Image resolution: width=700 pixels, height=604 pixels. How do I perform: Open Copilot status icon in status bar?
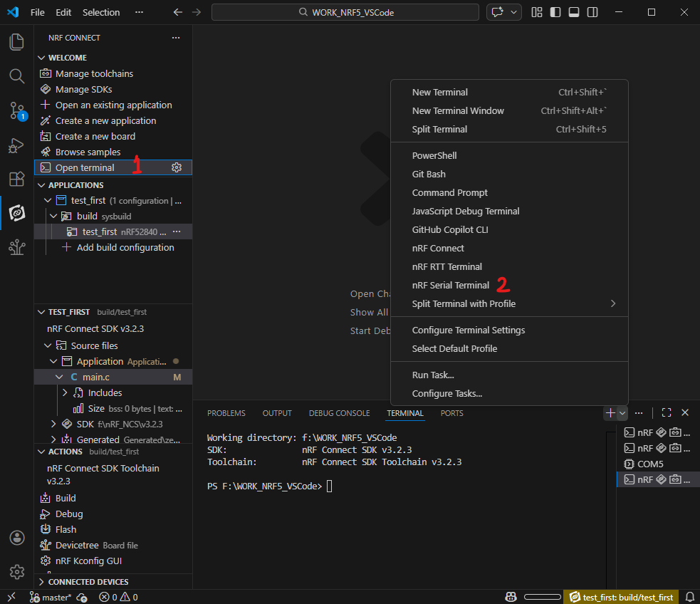click(511, 597)
